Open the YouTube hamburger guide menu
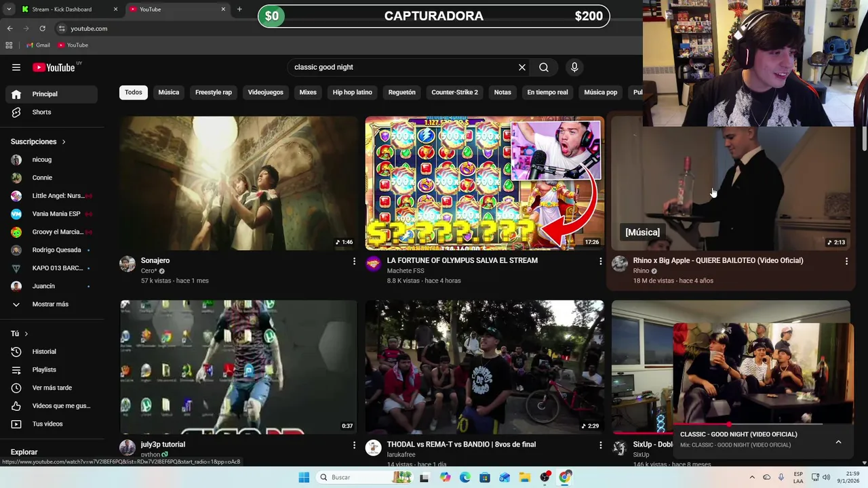Screen dimensions: 868x488 [x=16, y=67]
